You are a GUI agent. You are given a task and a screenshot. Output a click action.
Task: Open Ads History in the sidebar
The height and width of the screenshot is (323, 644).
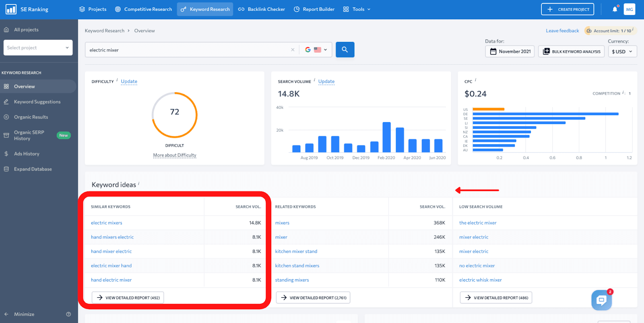[27, 154]
